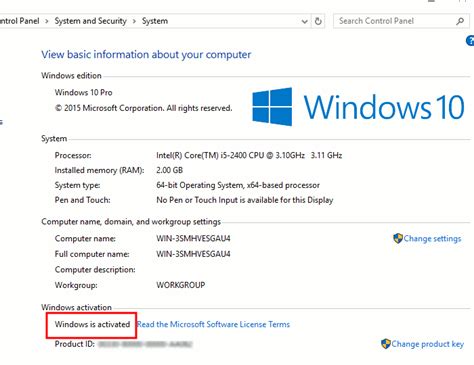Click shield icon next to Change product key
Screen dimensions: 474x365
pos(386,344)
